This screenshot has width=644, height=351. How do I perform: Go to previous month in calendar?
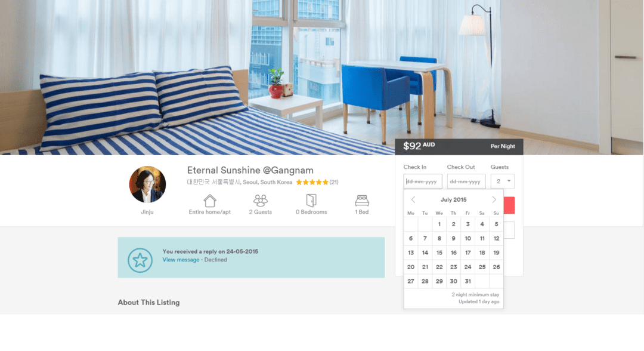(x=413, y=200)
